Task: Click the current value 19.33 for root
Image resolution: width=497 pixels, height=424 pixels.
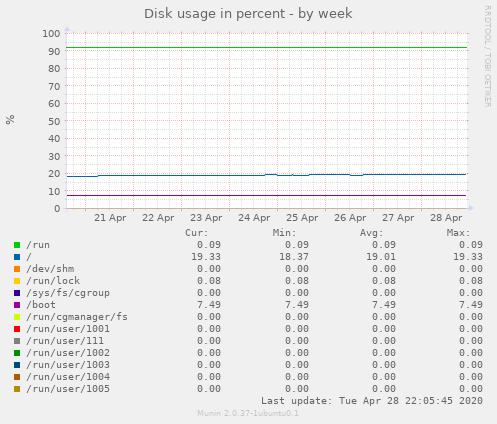Action: point(206,257)
